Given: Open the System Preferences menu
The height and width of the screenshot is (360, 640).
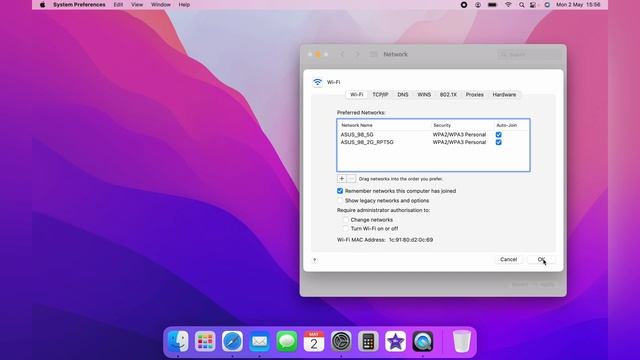Looking at the screenshot, I should coord(79,5).
